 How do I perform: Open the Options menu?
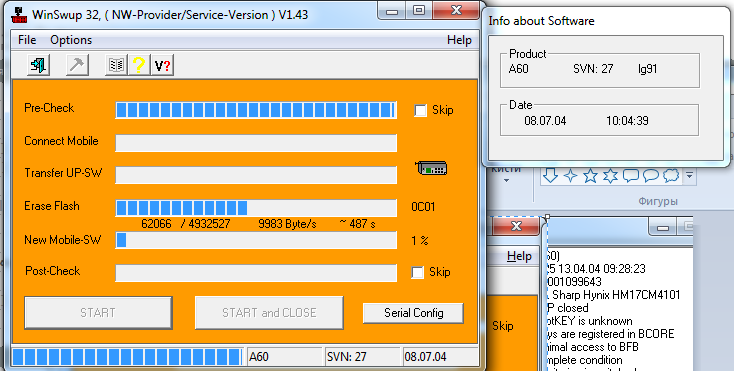pos(71,40)
